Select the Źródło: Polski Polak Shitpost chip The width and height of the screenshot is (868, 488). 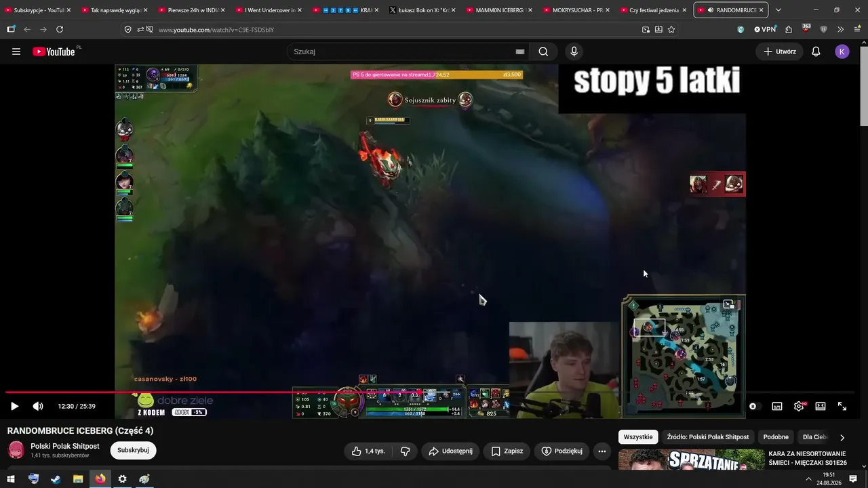pos(708,437)
